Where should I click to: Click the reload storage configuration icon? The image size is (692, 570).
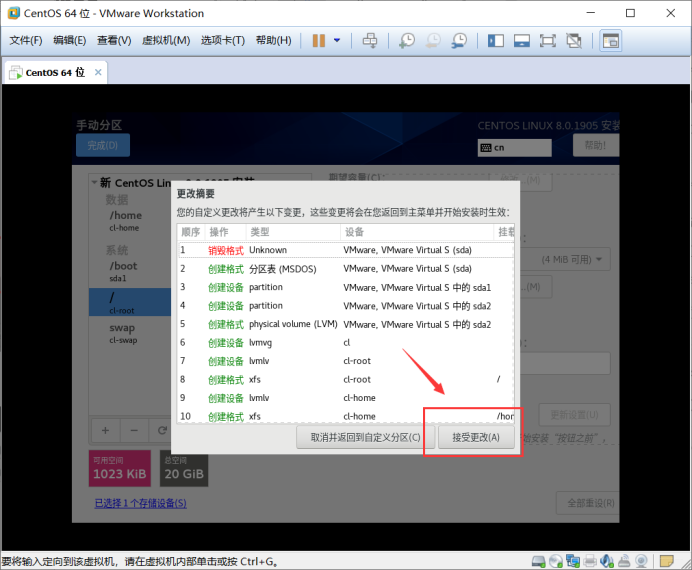162,430
